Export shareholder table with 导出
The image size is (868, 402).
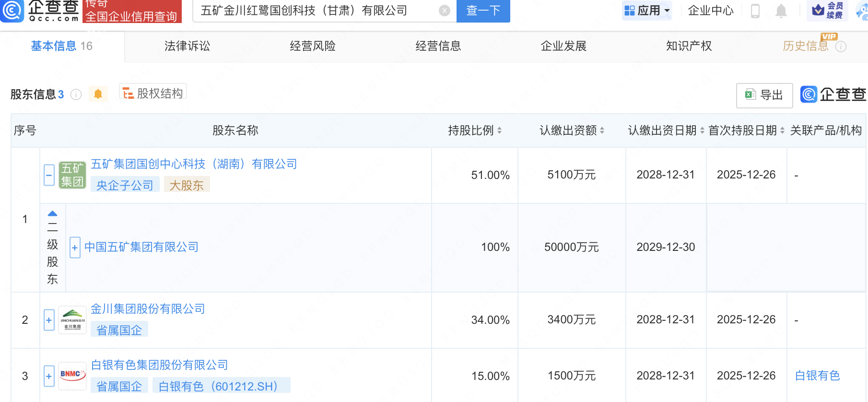click(x=764, y=95)
